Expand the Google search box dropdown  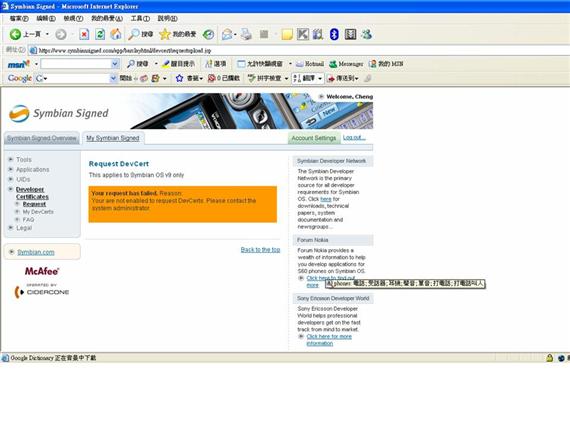[x=113, y=78]
